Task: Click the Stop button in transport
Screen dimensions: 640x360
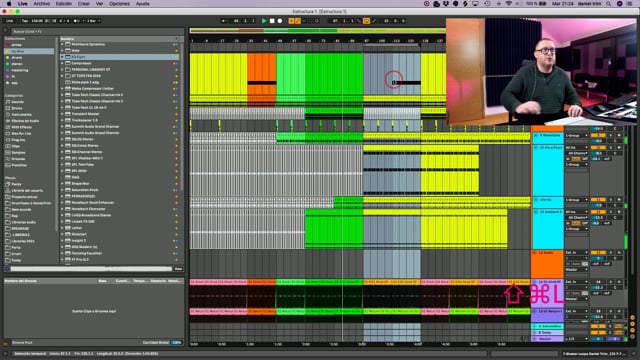Action: (272, 21)
